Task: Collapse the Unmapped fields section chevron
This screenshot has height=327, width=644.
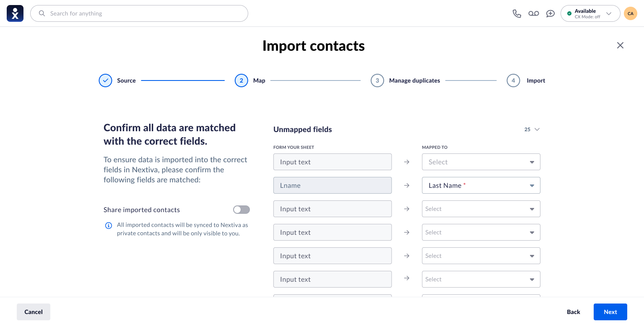Action: [x=537, y=130]
